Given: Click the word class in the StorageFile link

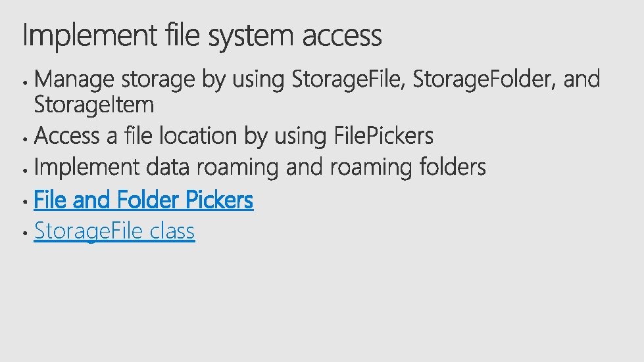Looking at the screenshot, I should pyautogui.click(x=172, y=231).
